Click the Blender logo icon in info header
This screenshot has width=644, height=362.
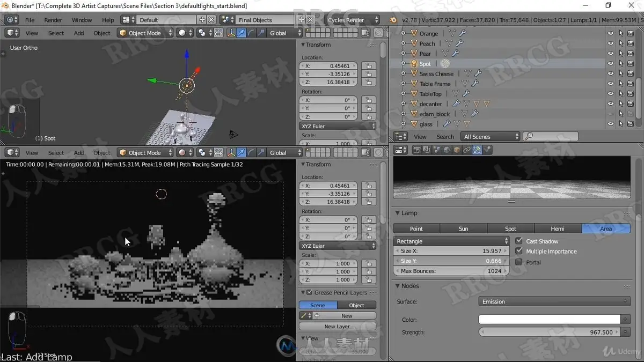click(393, 20)
